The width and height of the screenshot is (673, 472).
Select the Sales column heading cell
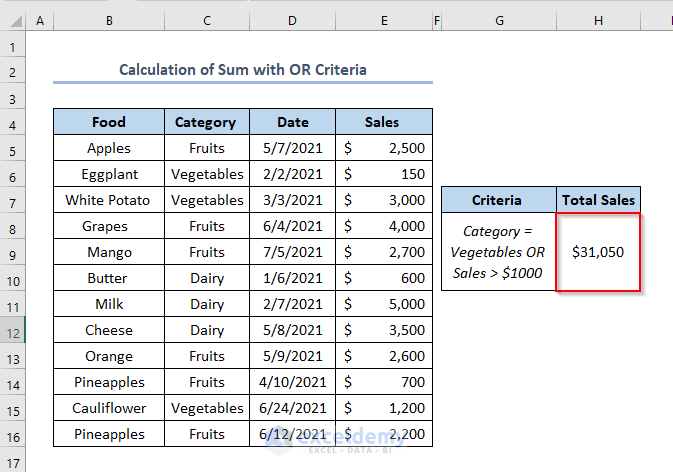(384, 122)
